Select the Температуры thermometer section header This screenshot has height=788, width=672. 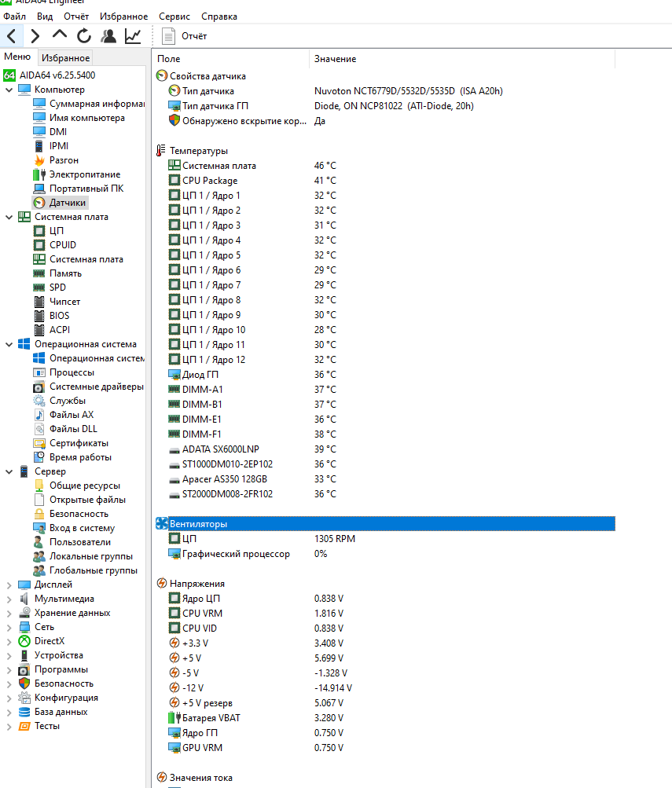coord(192,151)
